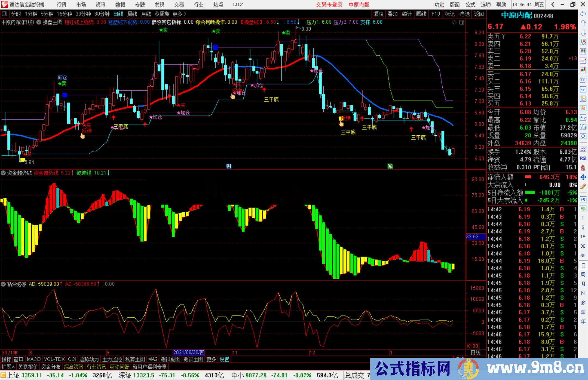Toggle panel icon at chart top right
588x380 pixels.
pyautogui.click(x=462, y=22)
